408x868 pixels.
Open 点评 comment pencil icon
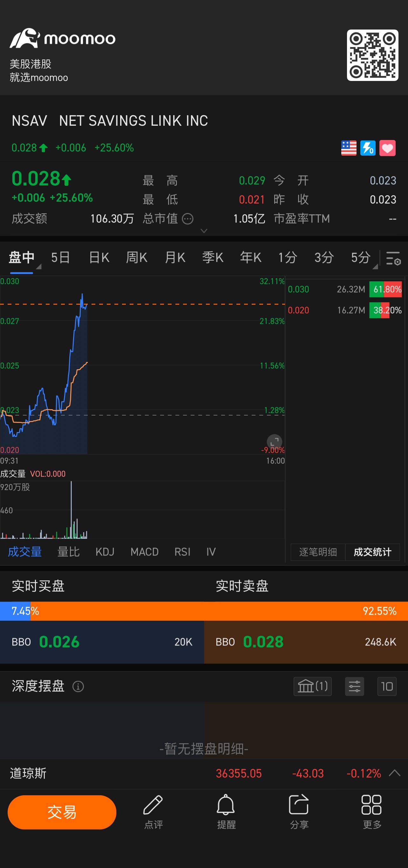point(153,812)
